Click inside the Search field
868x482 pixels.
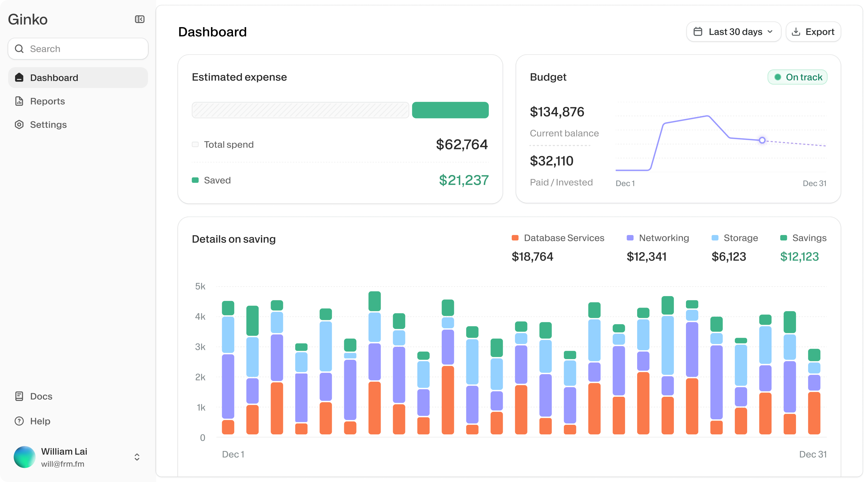coord(77,49)
